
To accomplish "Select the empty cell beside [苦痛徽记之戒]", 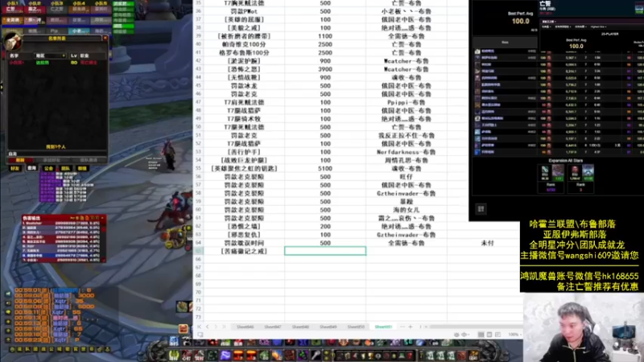I will point(325,251).
